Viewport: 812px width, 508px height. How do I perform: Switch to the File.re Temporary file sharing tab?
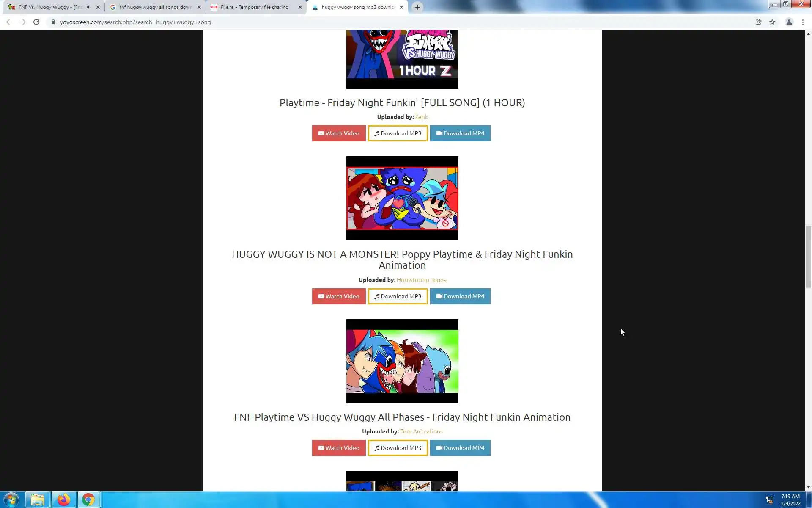click(254, 7)
